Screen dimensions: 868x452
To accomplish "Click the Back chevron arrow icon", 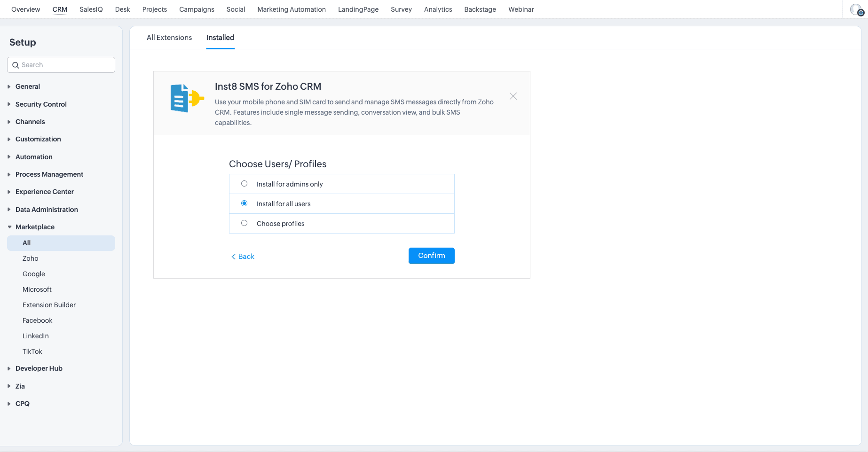I will pyautogui.click(x=233, y=257).
